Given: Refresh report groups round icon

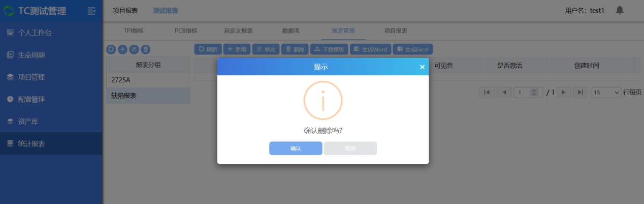Looking at the screenshot, I should pos(111,49).
